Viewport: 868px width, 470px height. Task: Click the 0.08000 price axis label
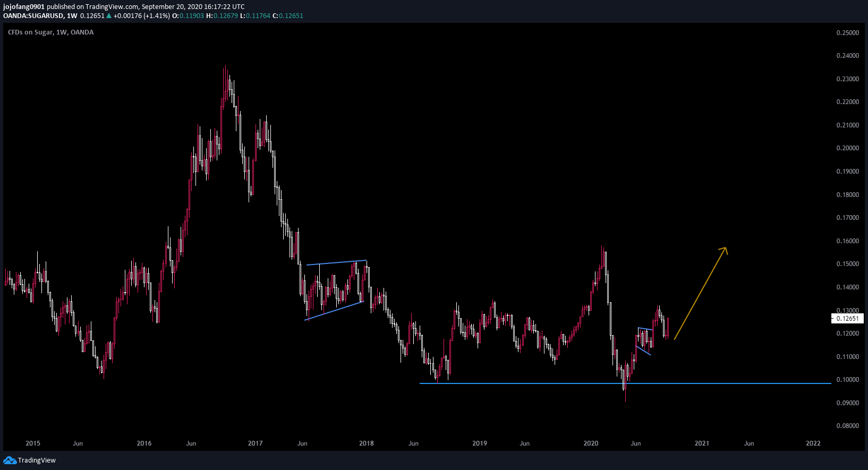pyautogui.click(x=847, y=426)
